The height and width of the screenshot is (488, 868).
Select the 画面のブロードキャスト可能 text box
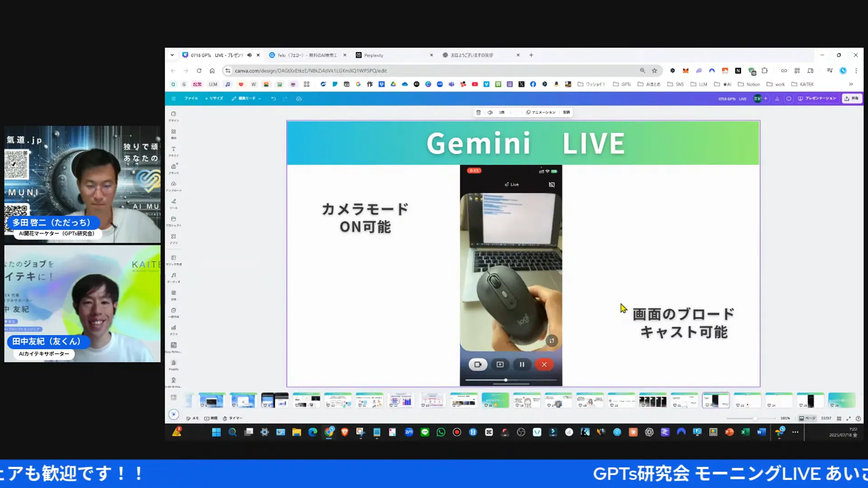pyautogui.click(x=684, y=323)
